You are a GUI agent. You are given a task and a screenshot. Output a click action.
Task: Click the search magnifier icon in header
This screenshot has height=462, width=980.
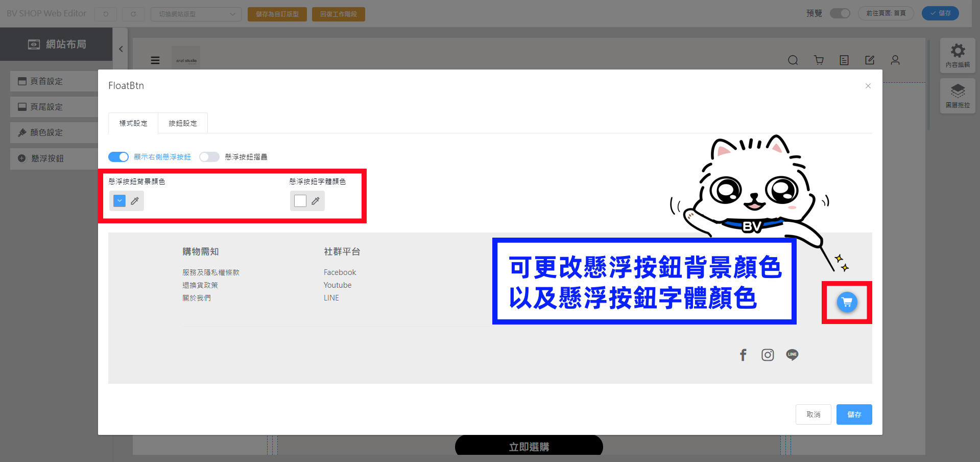pos(793,60)
